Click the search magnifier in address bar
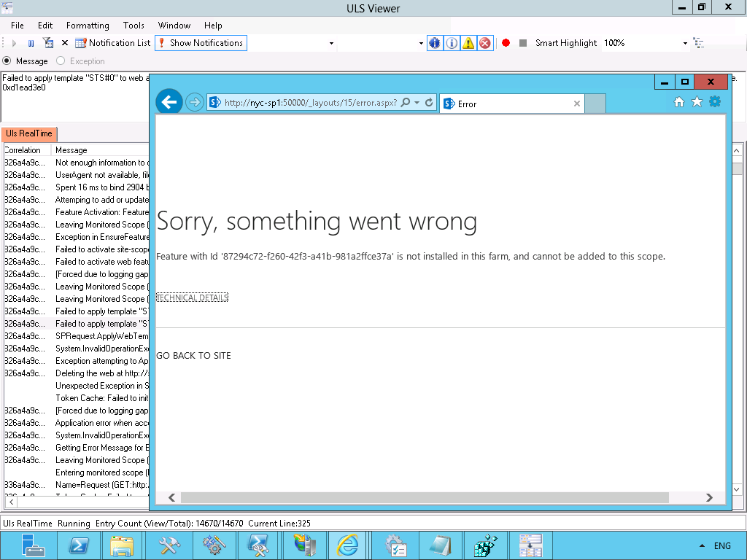747x560 pixels. click(406, 102)
